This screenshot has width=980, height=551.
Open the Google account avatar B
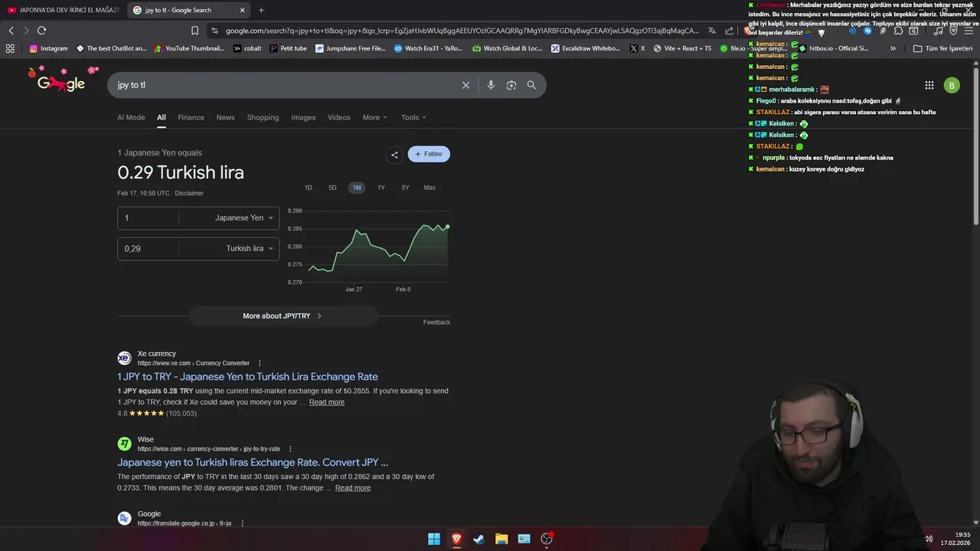(x=952, y=85)
